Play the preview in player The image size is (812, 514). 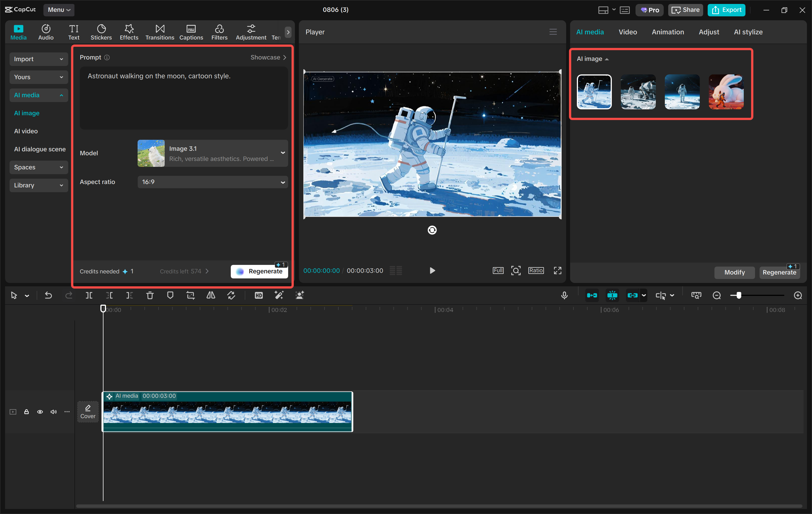tap(432, 271)
